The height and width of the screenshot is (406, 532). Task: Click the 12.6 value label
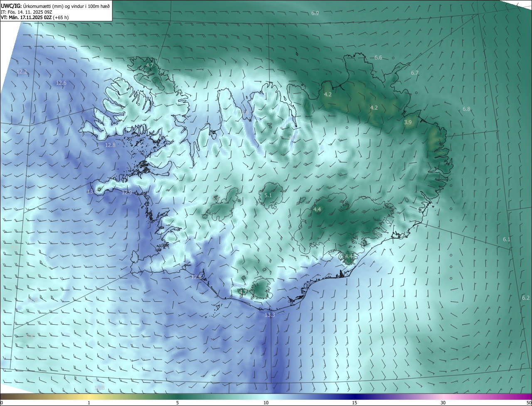(x=61, y=83)
